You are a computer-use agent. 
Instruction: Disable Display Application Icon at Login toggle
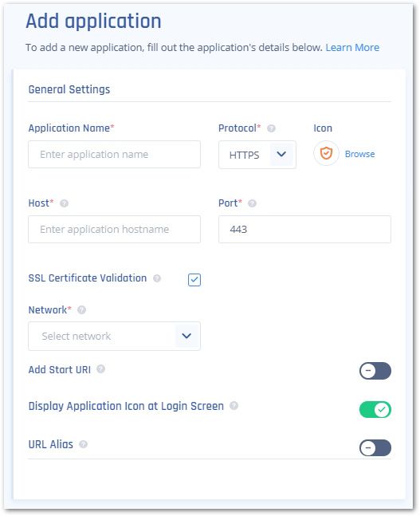point(375,410)
